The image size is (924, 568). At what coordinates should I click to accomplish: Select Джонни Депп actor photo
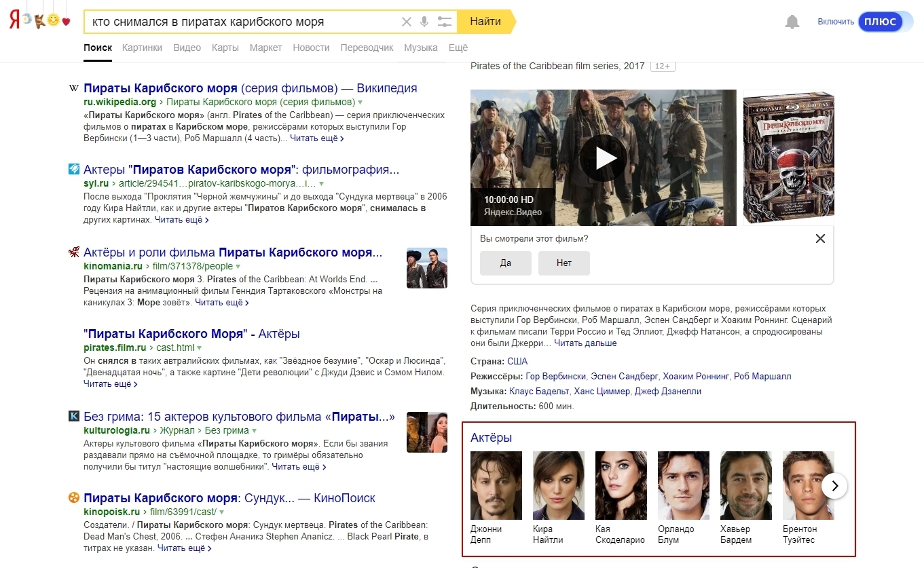pos(496,486)
